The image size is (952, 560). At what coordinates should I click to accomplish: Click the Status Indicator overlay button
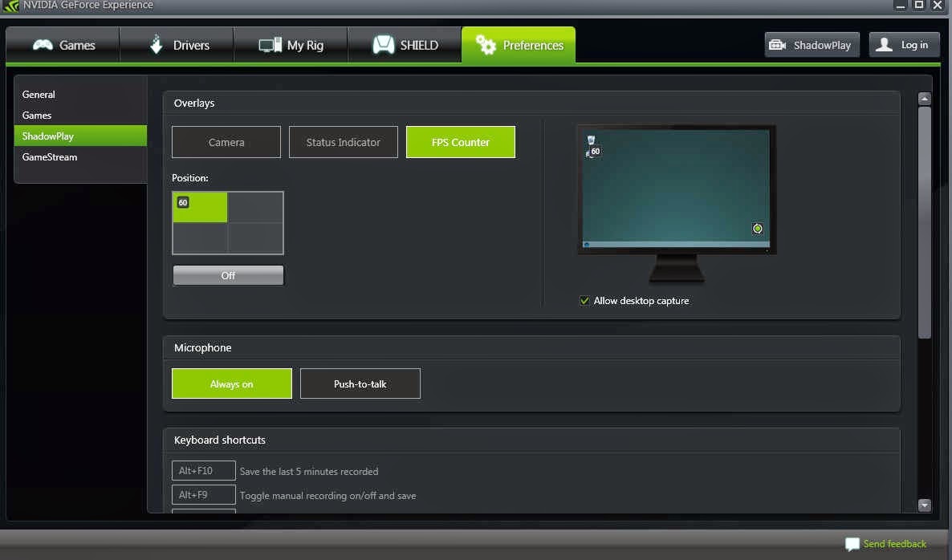point(343,142)
